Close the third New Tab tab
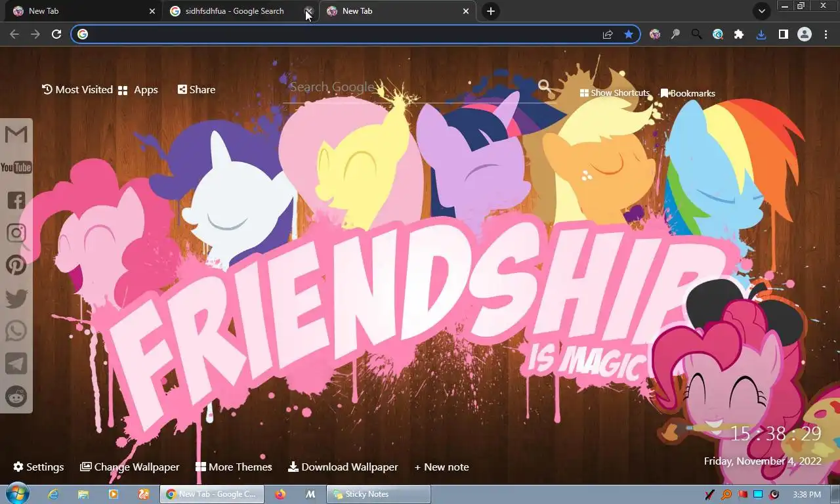Screen dimensions: 840x504 tap(466, 11)
